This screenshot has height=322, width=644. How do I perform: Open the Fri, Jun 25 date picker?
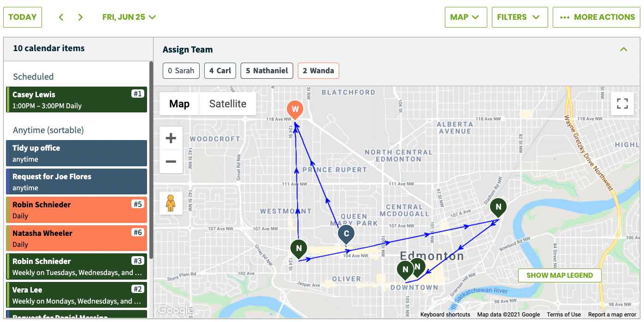click(x=129, y=17)
